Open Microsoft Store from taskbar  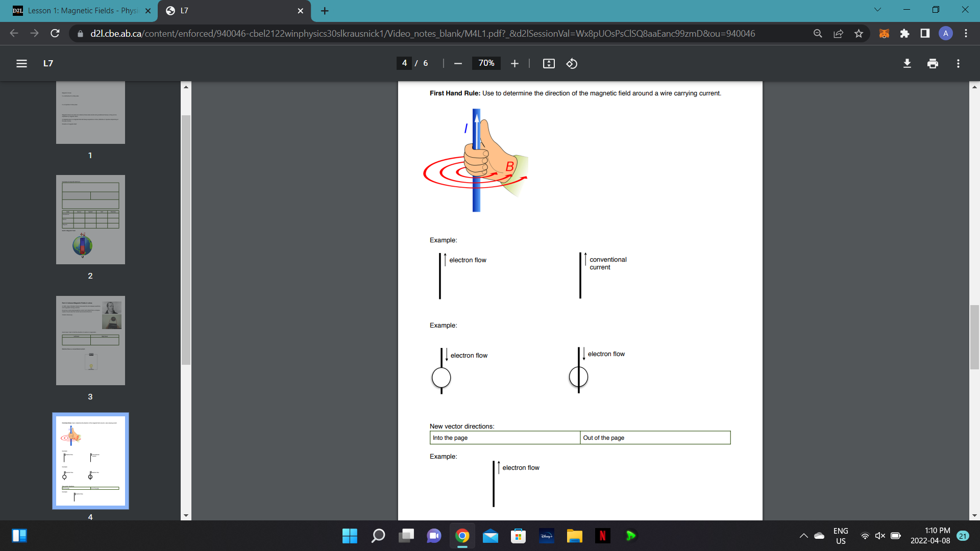coord(519,536)
